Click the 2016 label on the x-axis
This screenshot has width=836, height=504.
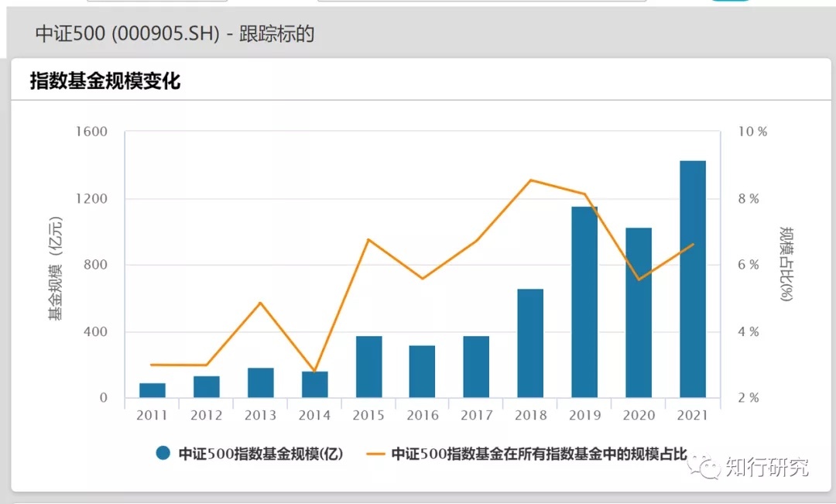tap(423, 416)
